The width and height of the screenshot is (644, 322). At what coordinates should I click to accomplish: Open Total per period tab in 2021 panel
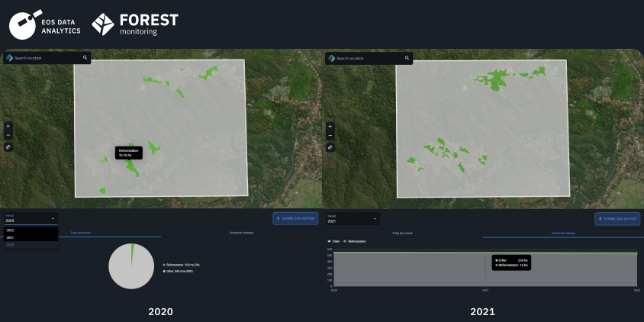click(x=403, y=233)
